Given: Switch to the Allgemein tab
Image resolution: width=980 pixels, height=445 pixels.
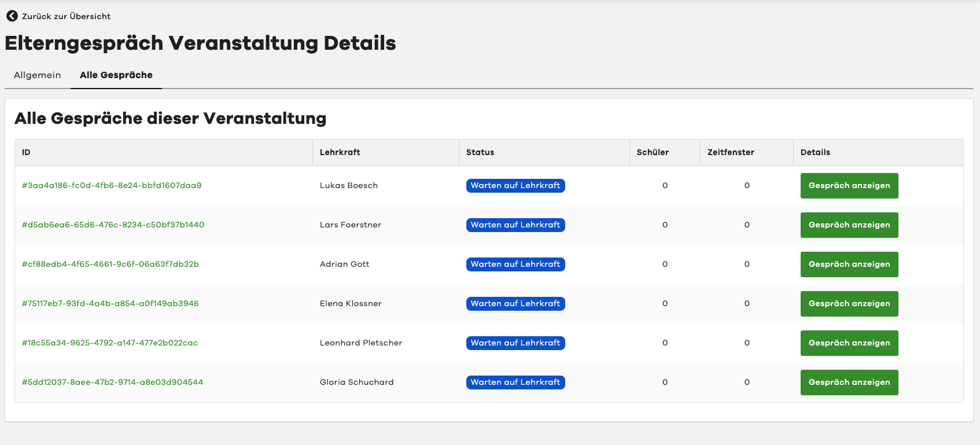Looking at the screenshot, I should [x=38, y=75].
